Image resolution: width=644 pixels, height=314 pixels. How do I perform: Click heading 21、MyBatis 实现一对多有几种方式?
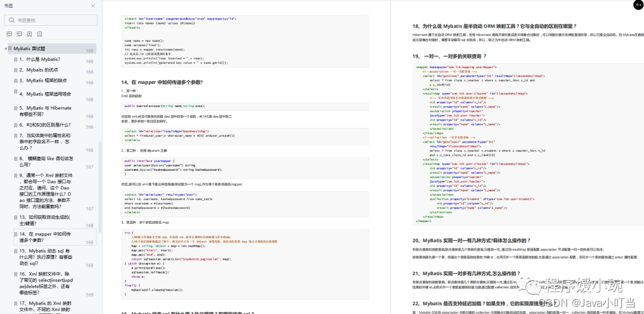(x=466, y=273)
